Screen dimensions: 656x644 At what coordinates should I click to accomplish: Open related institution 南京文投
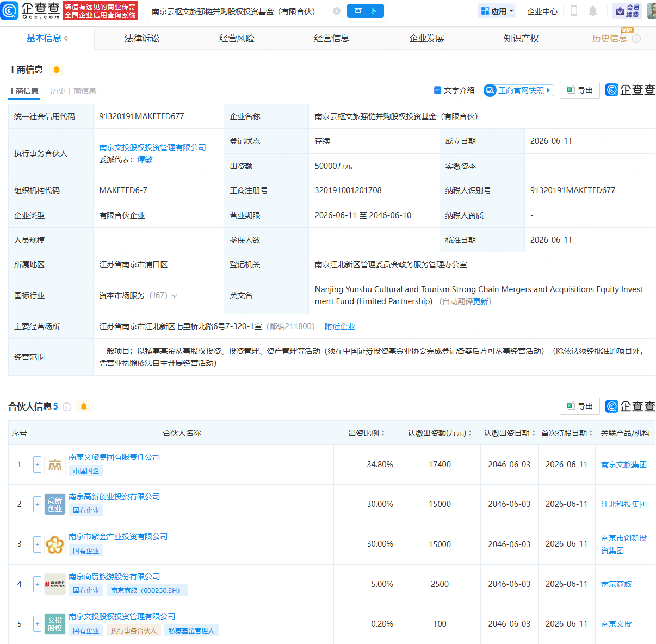[x=616, y=624]
